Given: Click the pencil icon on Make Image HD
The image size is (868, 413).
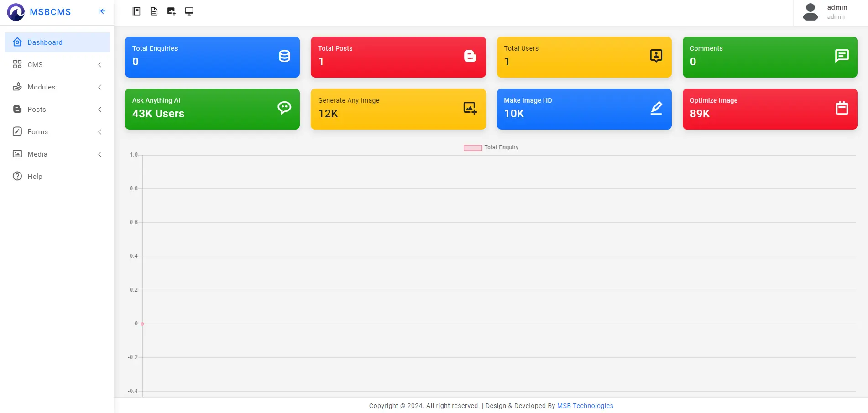Looking at the screenshot, I should pos(656,108).
